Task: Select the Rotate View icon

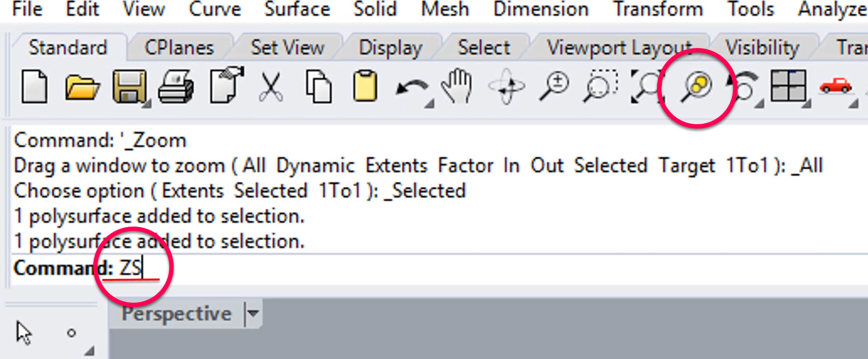Action: point(507,86)
